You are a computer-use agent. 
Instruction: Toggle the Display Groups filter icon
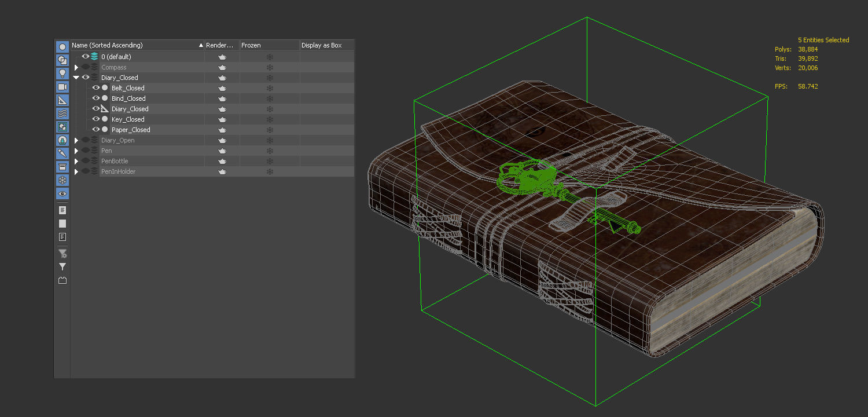pyautogui.click(x=62, y=127)
